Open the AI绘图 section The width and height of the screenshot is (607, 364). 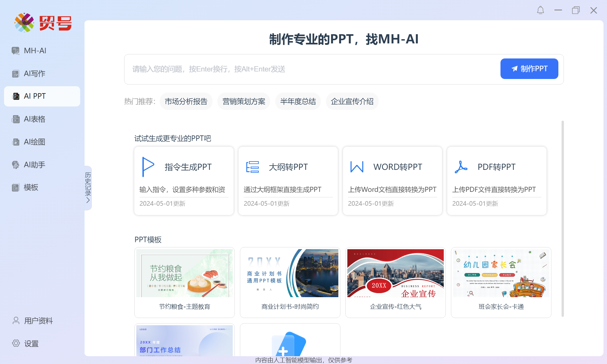click(x=42, y=142)
